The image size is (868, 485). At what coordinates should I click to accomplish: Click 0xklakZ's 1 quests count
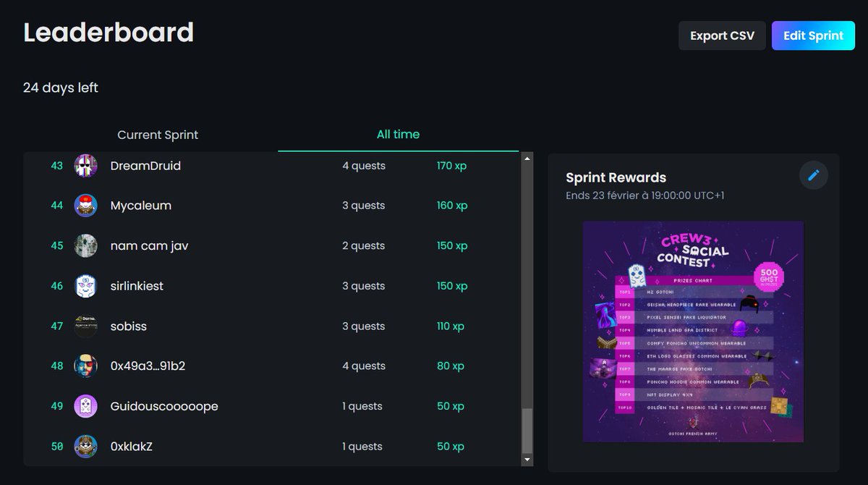(362, 447)
